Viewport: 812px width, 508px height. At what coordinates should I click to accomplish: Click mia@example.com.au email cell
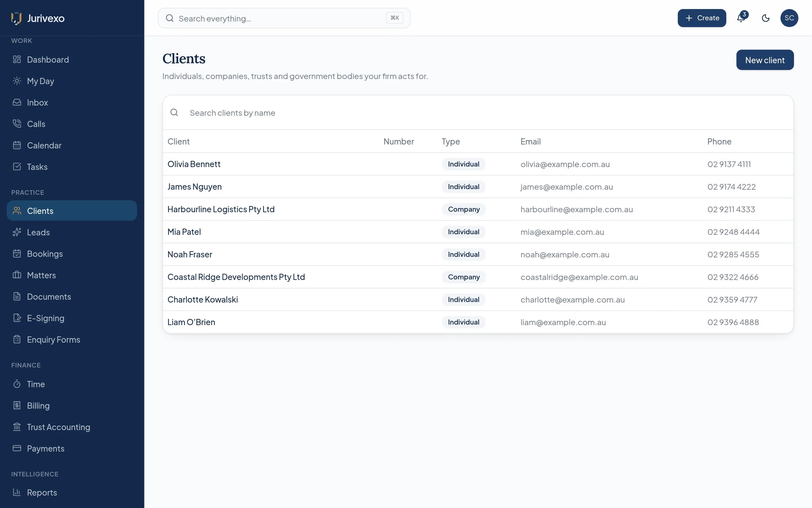pos(562,232)
